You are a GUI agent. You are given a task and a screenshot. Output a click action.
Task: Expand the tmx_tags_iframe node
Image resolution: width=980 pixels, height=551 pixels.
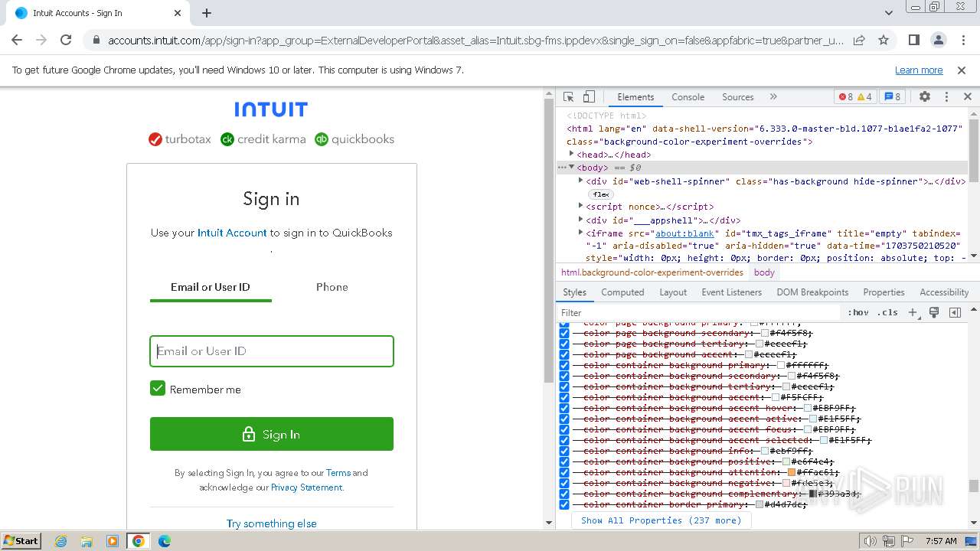(x=580, y=233)
